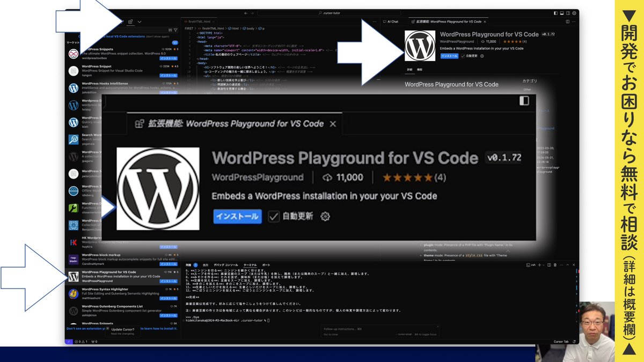The width and height of the screenshot is (644, 362).
Task: Click the remote indicator in the status bar
Action: [69, 341]
